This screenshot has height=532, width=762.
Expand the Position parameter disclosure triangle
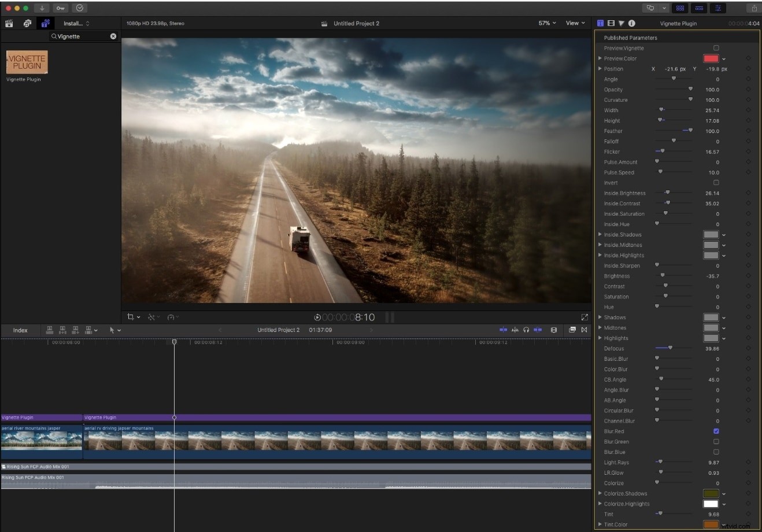(600, 69)
